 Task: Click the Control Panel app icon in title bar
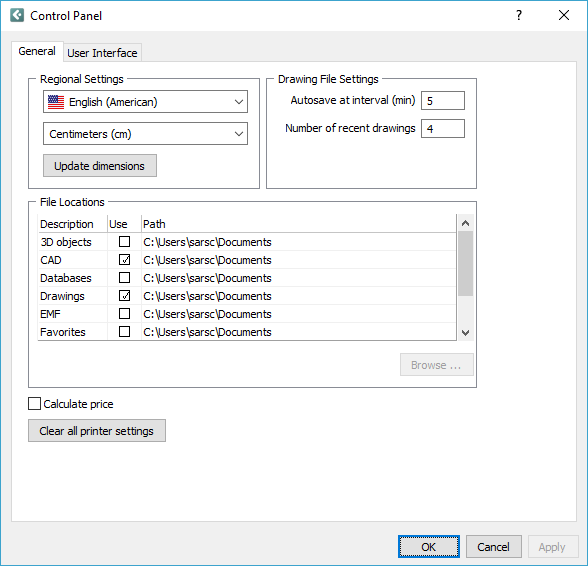pos(17,15)
